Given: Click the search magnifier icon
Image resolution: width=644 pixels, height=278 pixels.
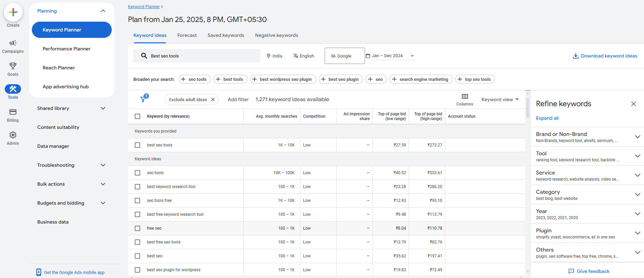Looking at the screenshot, I should (x=144, y=56).
